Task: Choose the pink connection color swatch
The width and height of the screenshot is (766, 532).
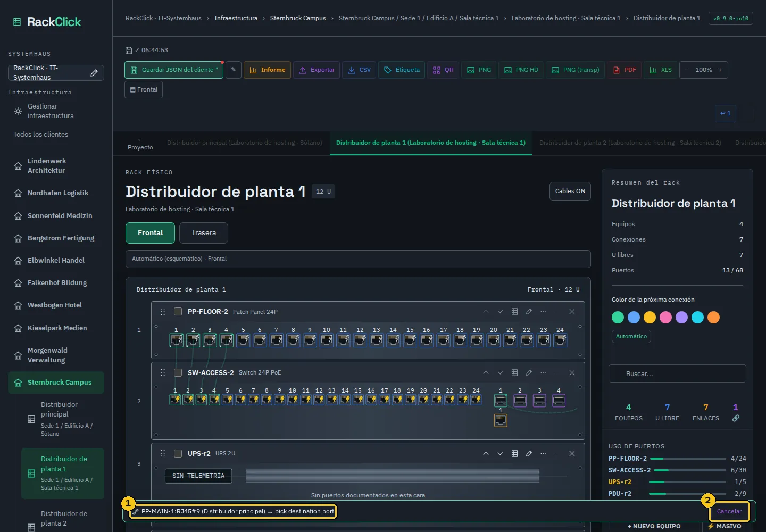Action: click(x=665, y=318)
